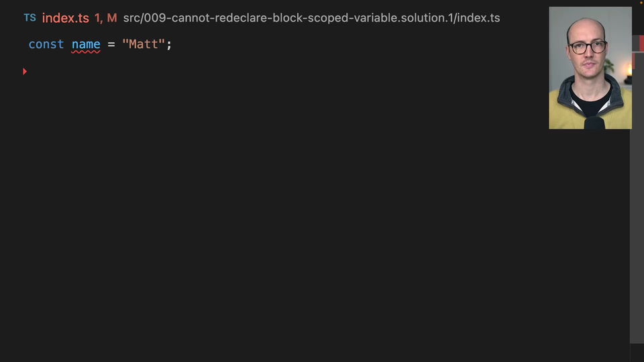Click the blank second line of the editor
The width and height of the screenshot is (644, 362).
tap(201, 71)
